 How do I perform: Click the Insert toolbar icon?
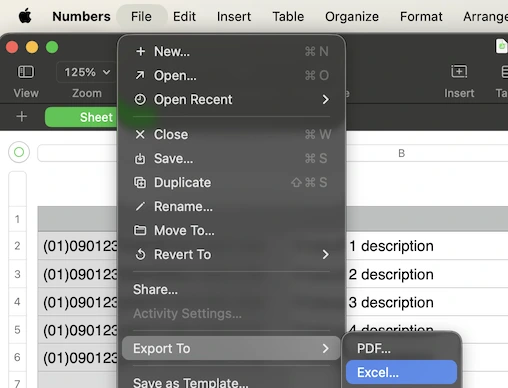coord(459,71)
